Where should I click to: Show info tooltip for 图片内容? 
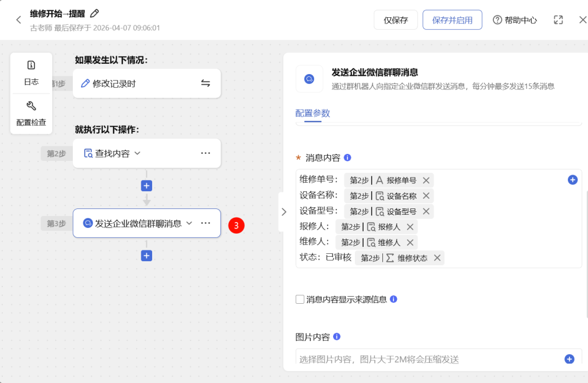pyautogui.click(x=336, y=336)
